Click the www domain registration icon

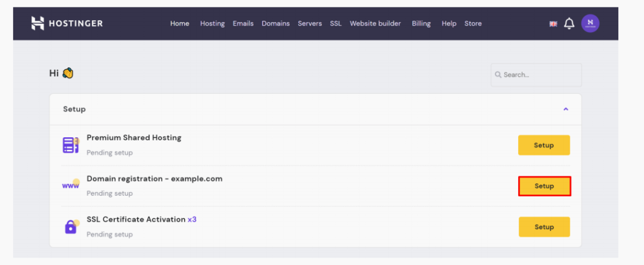(70, 185)
